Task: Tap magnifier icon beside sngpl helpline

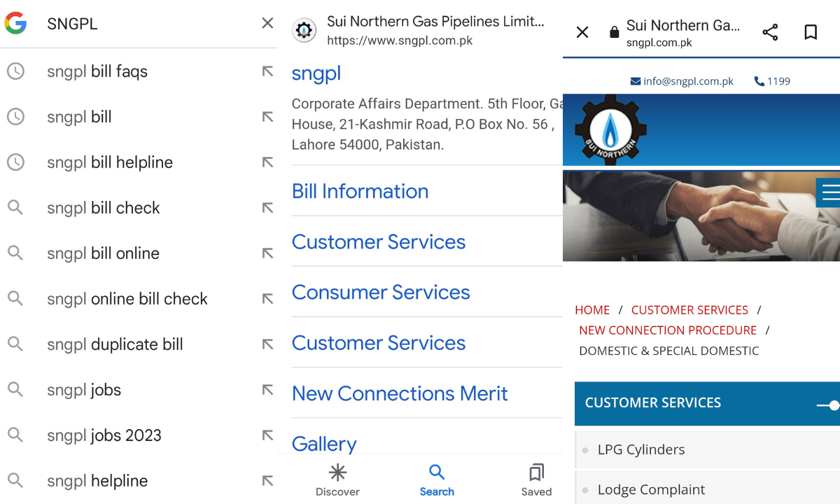Action: 15,481
